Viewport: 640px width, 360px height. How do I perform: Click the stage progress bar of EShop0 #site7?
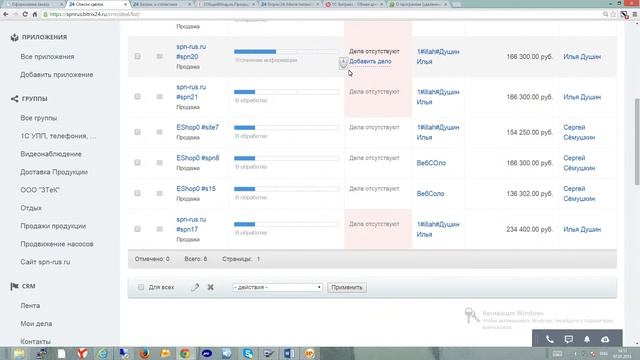pos(287,127)
